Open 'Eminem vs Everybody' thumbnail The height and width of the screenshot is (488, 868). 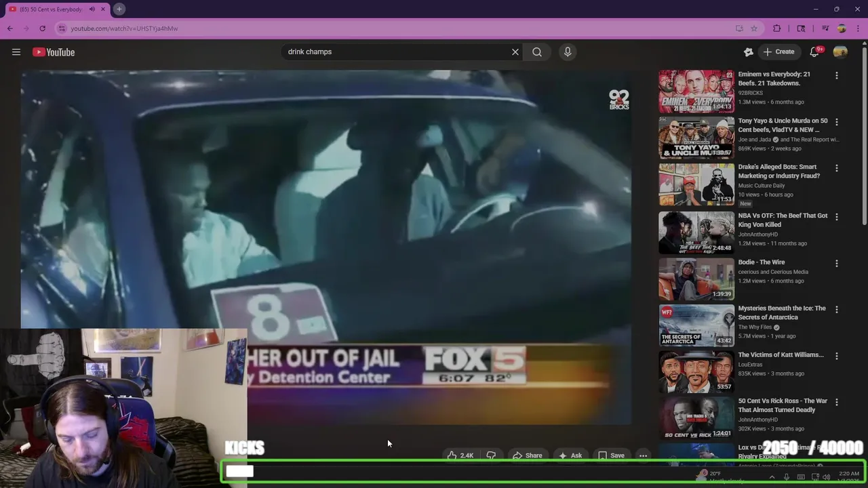696,91
